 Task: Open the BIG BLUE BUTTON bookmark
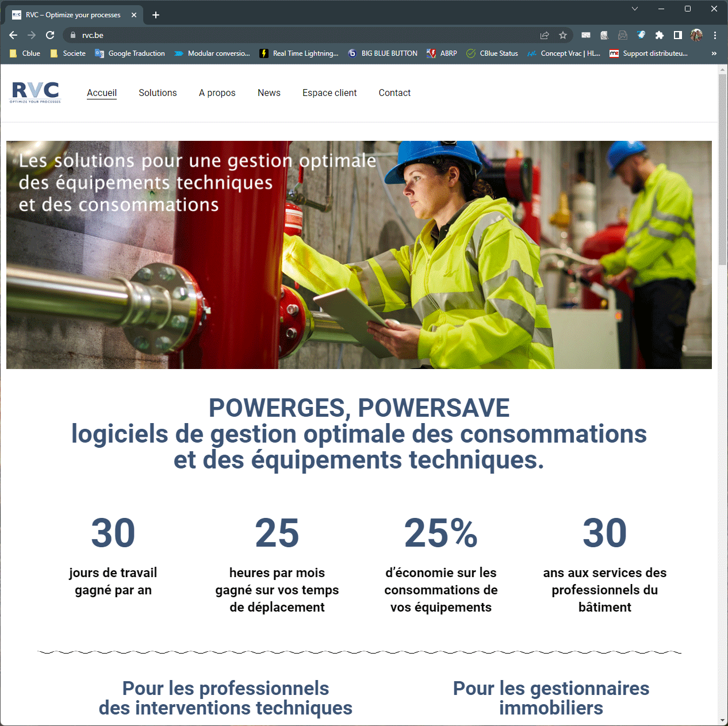coord(383,53)
